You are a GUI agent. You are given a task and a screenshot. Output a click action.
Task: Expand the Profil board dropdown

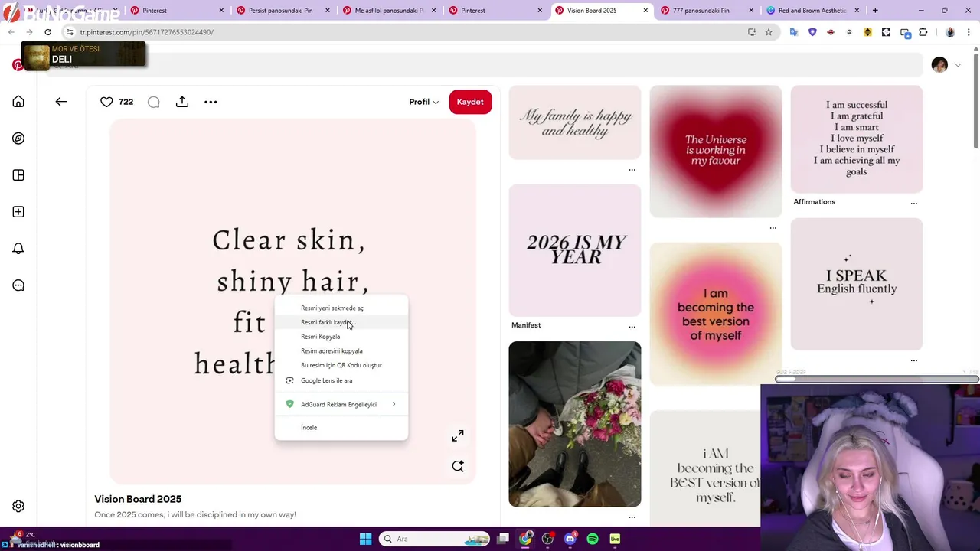click(x=423, y=102)
